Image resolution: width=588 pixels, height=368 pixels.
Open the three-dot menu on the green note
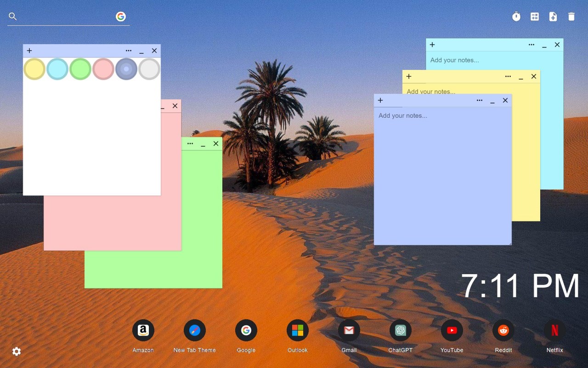click(190, 144)
